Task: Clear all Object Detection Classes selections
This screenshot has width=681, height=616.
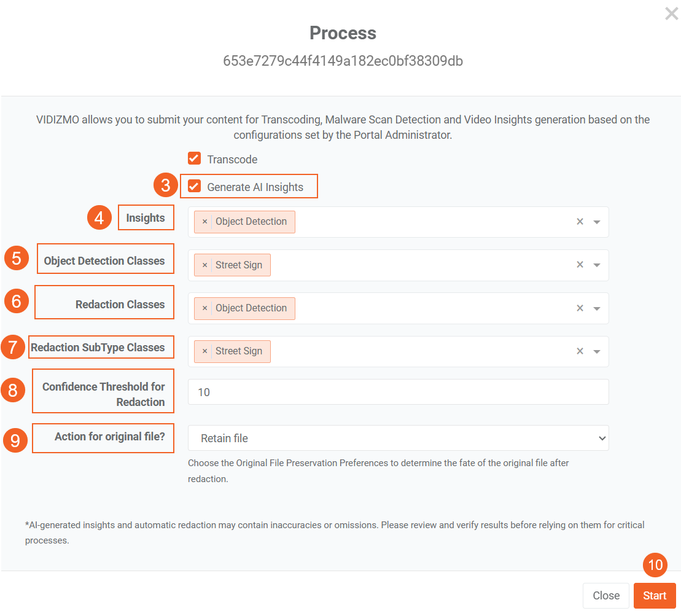Action: pyautogui.click(x=580, y=265)
